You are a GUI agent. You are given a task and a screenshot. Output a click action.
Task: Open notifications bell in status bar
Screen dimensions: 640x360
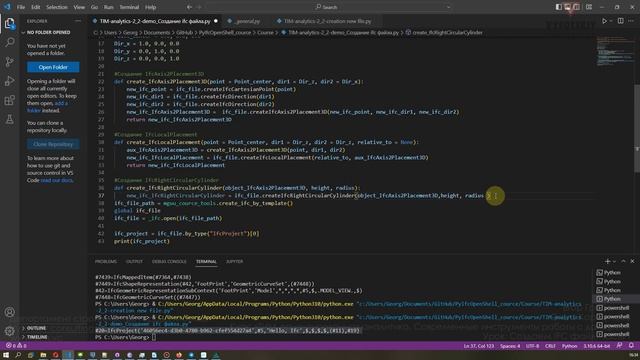(x=631, y=346)
